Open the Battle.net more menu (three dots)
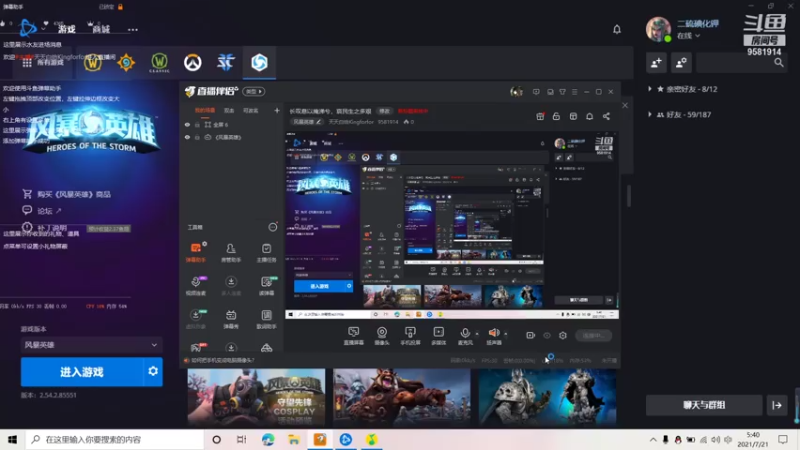 pyautogui.click(x=133, y=30)
